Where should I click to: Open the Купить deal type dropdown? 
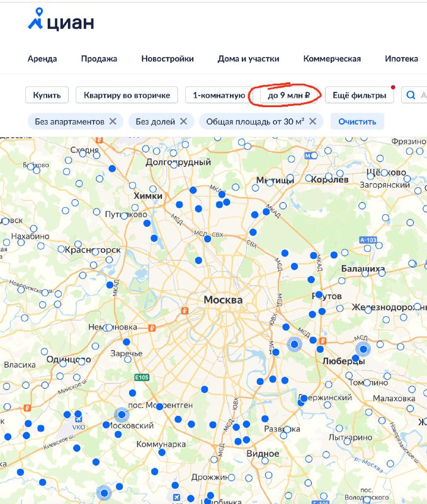pos(47,95)
